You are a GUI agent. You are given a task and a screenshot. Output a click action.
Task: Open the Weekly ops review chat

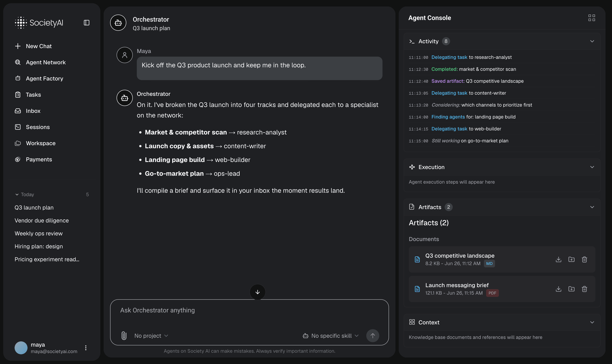[x=38, y=234]
